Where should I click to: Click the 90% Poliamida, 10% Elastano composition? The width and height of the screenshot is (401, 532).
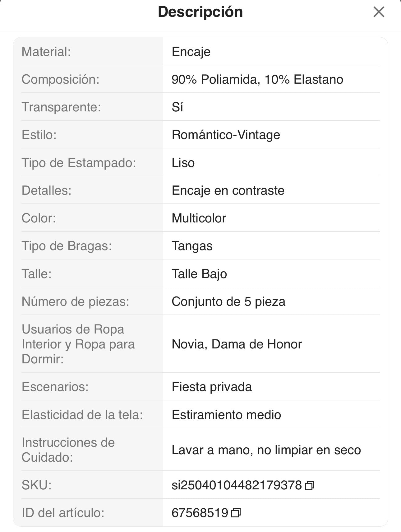tap(257, 79)
